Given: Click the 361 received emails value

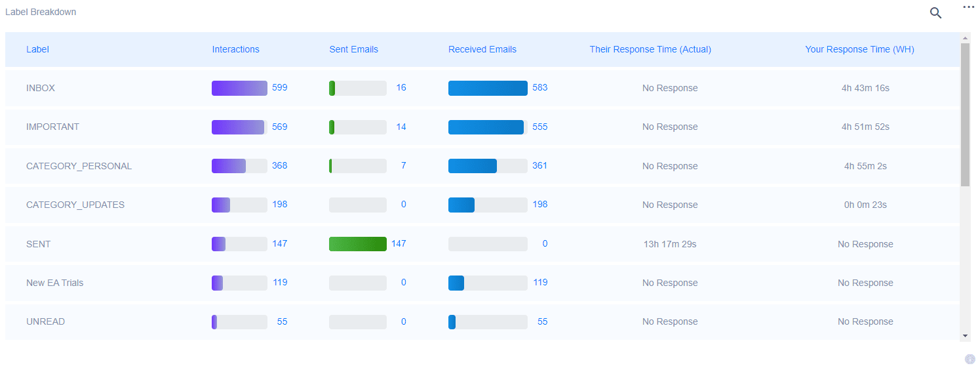Looking at the screenshot, I should coord(540,165).
